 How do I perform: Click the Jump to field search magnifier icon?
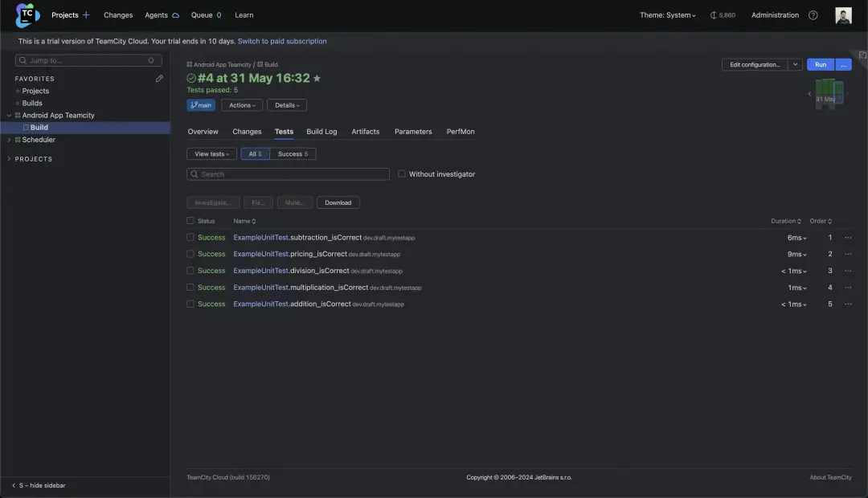(x=23, y=60)
